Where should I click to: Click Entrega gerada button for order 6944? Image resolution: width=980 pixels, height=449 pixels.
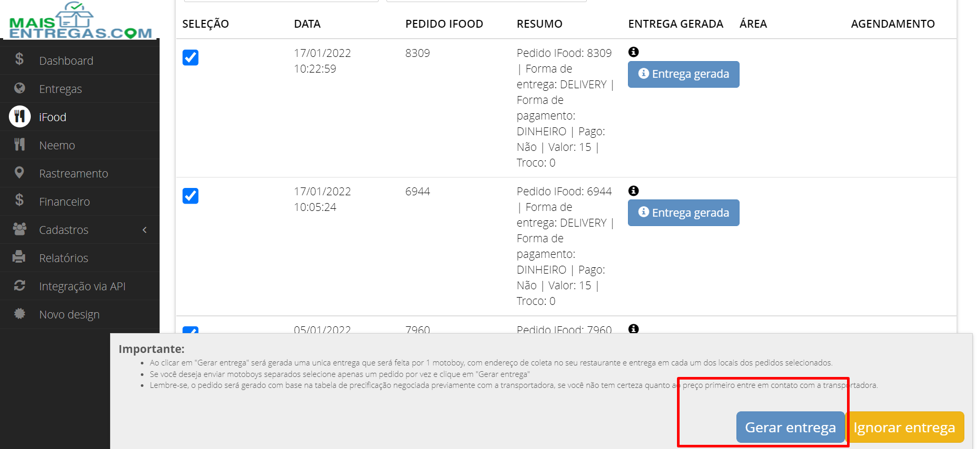point(683,212)
